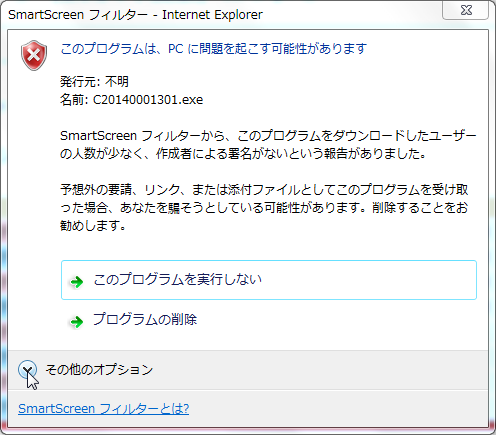Image resolution: width=496 pixels, height=435 pixels.
Task: Click the text PC in the blue heading
Action: 176,49
